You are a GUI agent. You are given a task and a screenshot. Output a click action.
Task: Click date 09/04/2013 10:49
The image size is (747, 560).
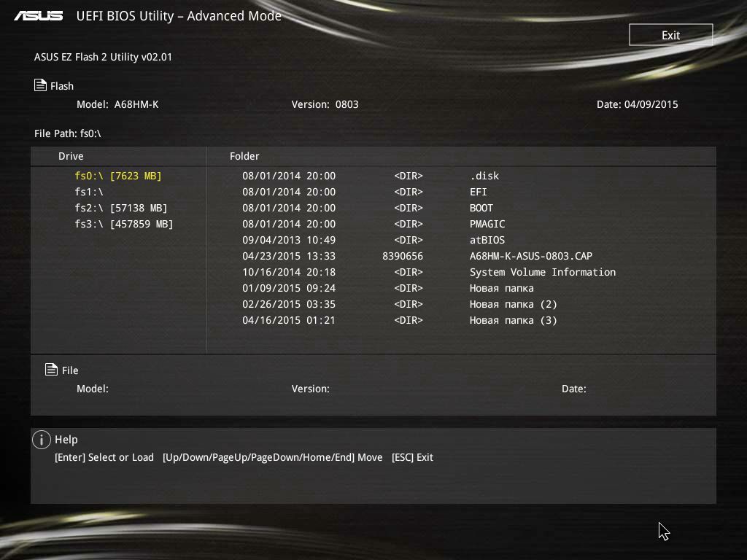click(x=289, y=240)
